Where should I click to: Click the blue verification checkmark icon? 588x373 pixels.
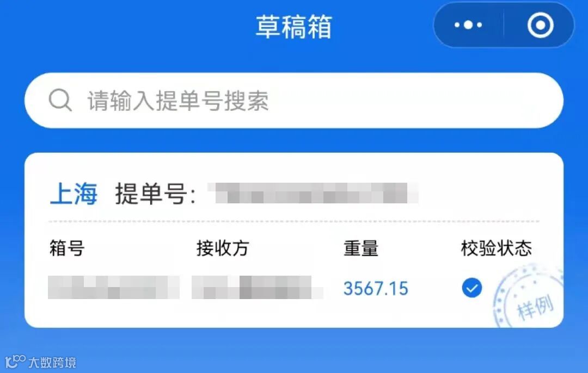click(471, 288)
